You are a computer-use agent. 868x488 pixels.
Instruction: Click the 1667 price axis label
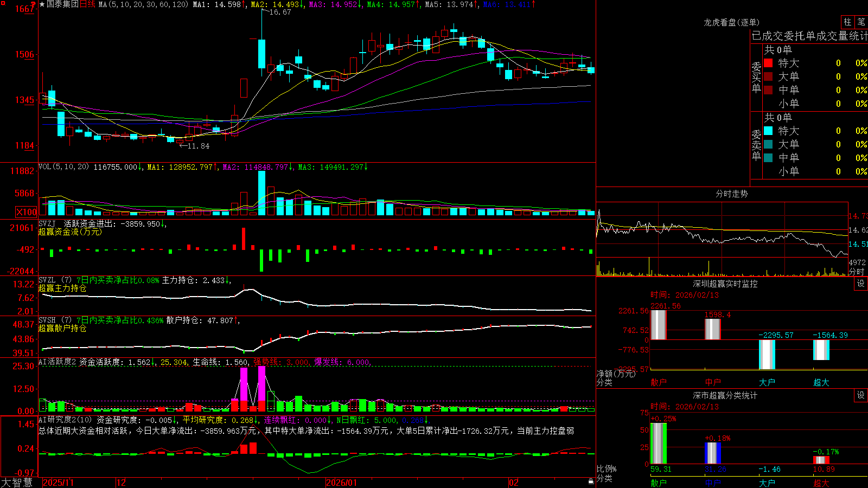pos(24,9)
